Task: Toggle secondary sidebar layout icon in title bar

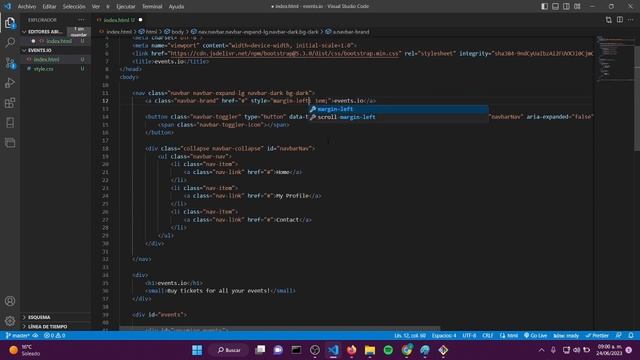Action: click(x=566, y=6)
